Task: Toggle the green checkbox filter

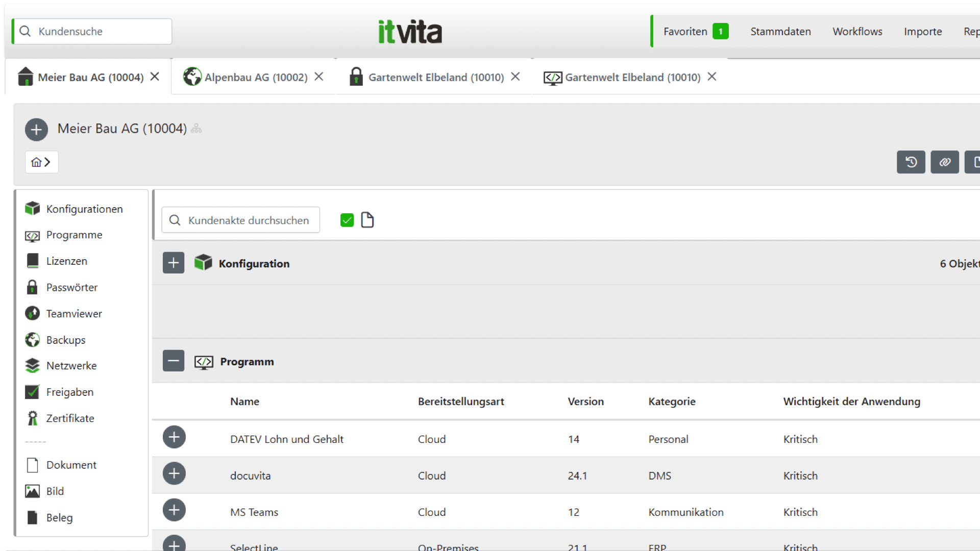Action: 347,220
